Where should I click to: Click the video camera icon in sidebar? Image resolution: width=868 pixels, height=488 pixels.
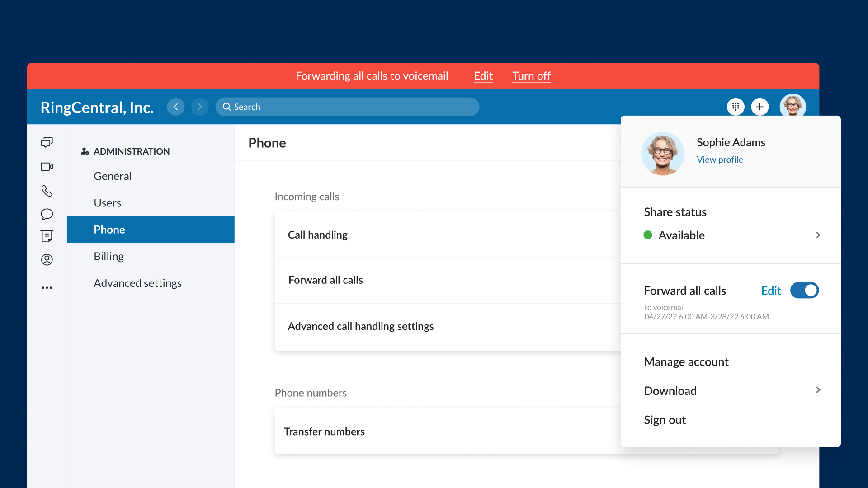coord(47,167)
